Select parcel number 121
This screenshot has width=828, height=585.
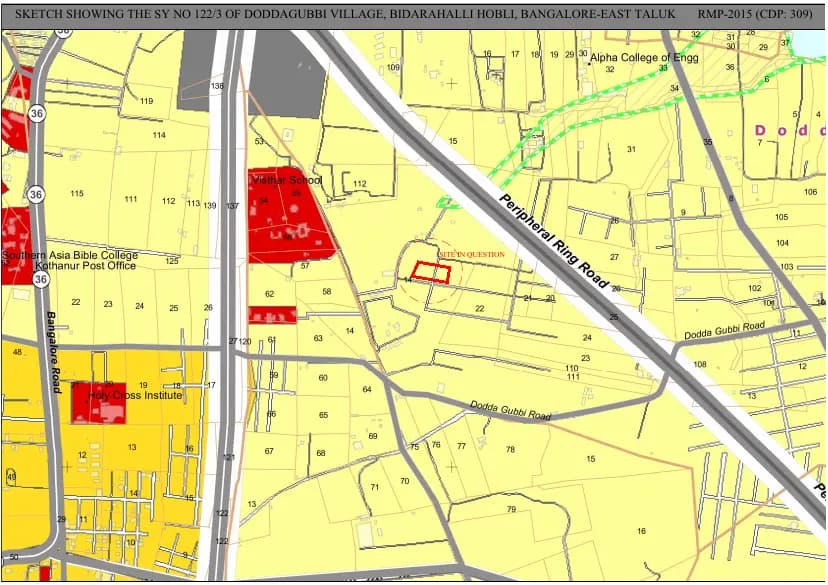[x=229, y=457]
